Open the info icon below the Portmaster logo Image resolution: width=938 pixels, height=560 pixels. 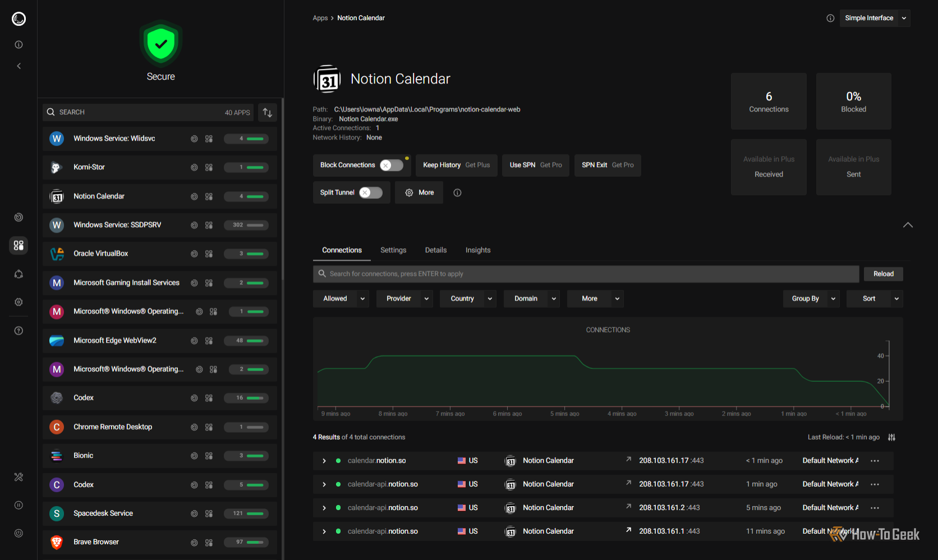tap(19, 45)
